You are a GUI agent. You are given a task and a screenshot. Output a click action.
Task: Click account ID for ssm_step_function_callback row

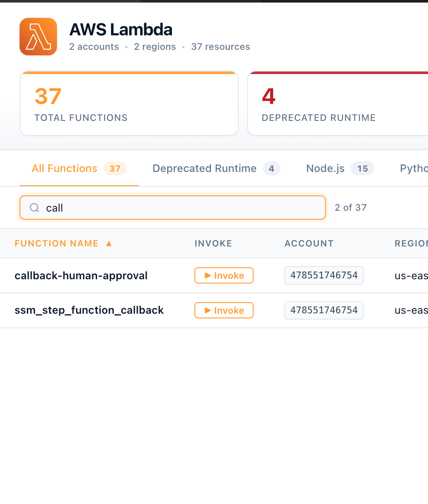click(324, 310)
